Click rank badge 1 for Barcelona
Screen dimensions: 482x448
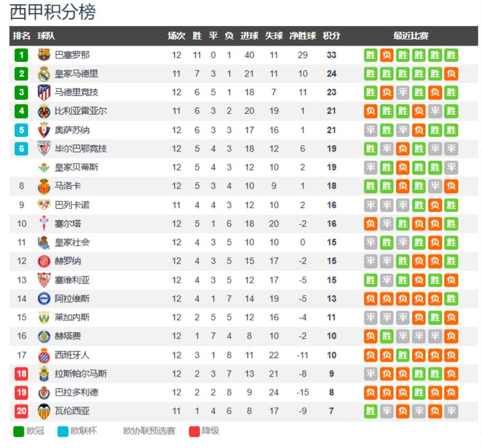point(21,55)
